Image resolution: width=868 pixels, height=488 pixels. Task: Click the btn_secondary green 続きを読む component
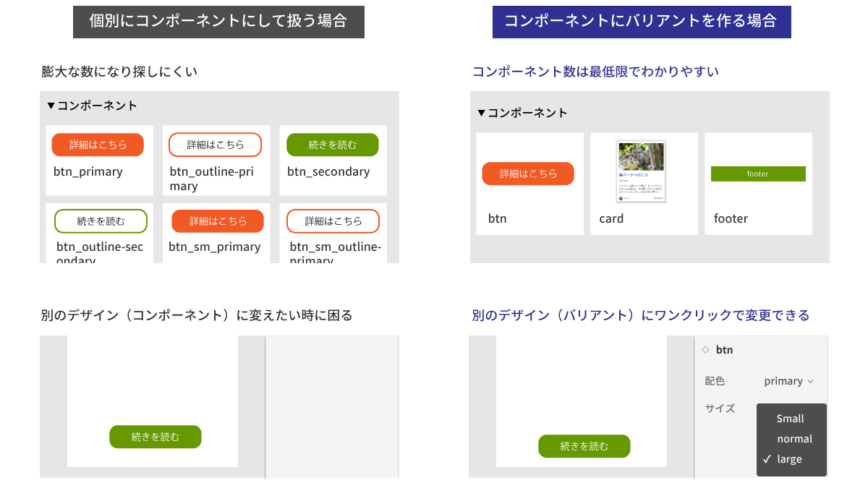tap(333, 145)
